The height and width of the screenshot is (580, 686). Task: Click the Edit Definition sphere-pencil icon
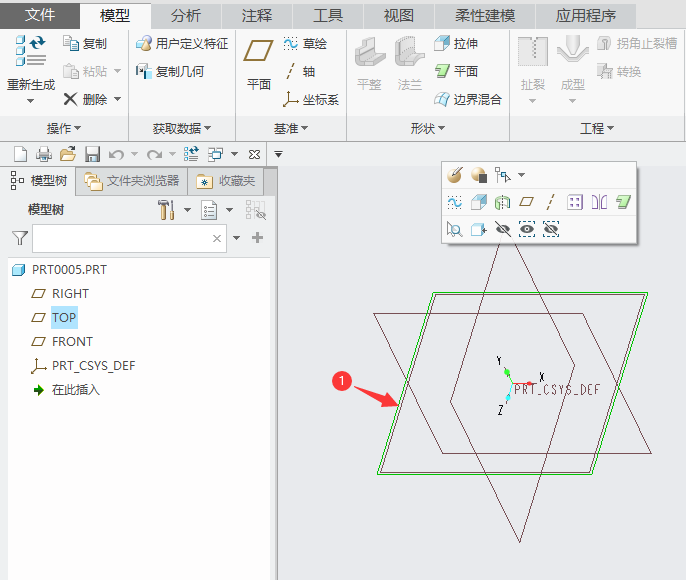click(455, 175)
